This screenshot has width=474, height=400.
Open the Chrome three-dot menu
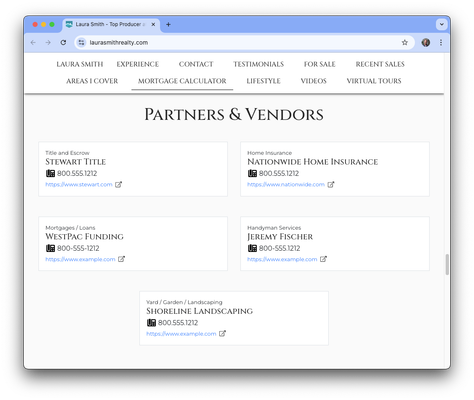click(441, 42)
